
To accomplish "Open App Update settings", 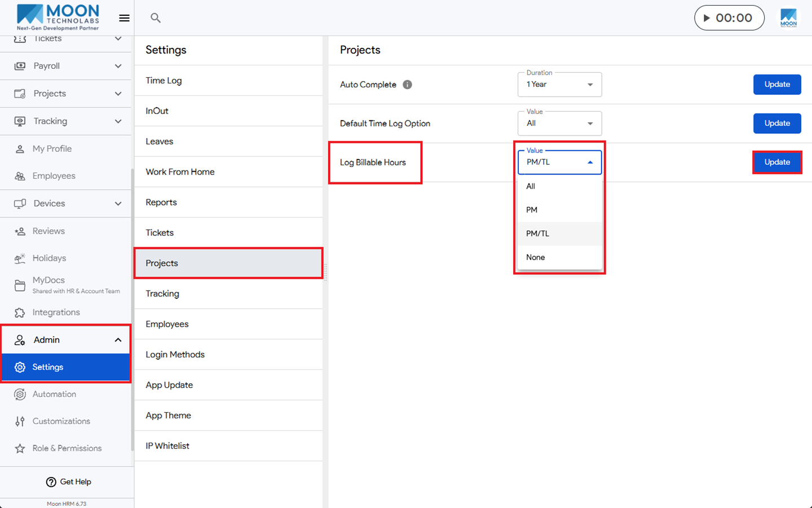I will tap(228, 386).
